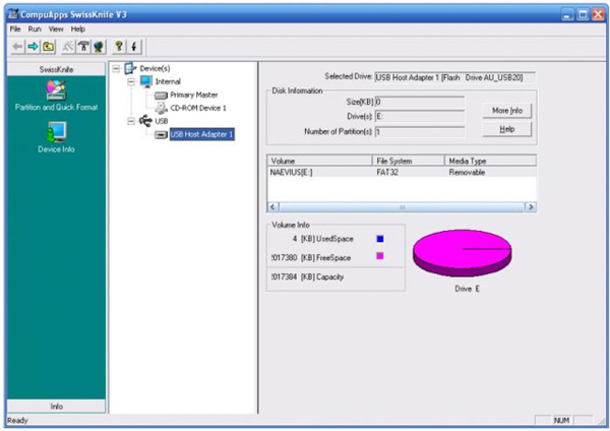
Task: Click the Device(s) root tree icon
Action: [x=130, y=68]
